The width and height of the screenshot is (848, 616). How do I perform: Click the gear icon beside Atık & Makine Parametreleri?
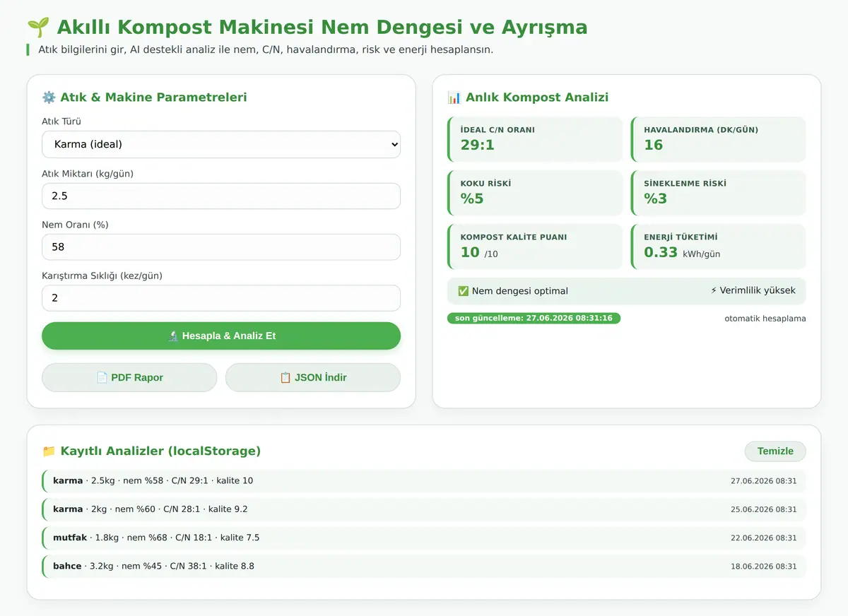(49, 97)
